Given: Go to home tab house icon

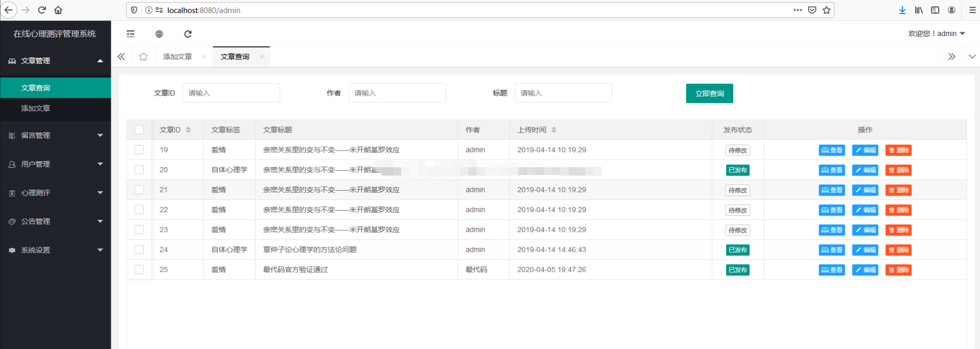Looking at the screenshot, I should coord(143,56).
